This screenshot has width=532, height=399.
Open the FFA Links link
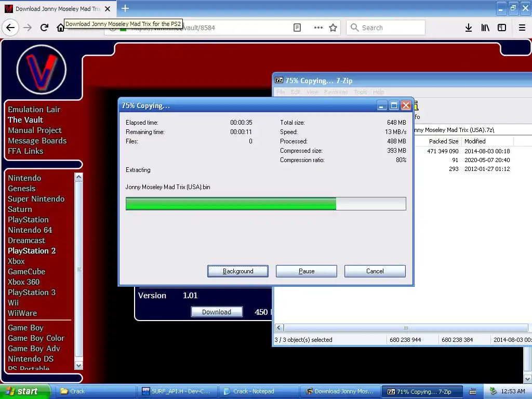(25, 151)
